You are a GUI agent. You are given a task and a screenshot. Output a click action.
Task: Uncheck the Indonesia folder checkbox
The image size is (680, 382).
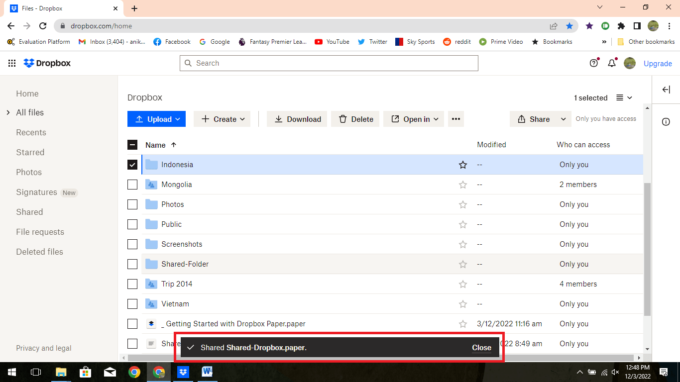tap(132, 165)
